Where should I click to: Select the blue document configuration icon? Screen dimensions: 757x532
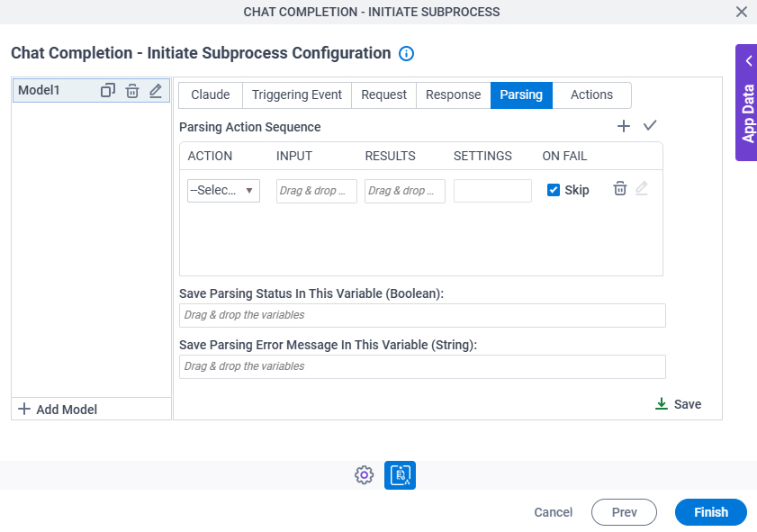point(400,475)
